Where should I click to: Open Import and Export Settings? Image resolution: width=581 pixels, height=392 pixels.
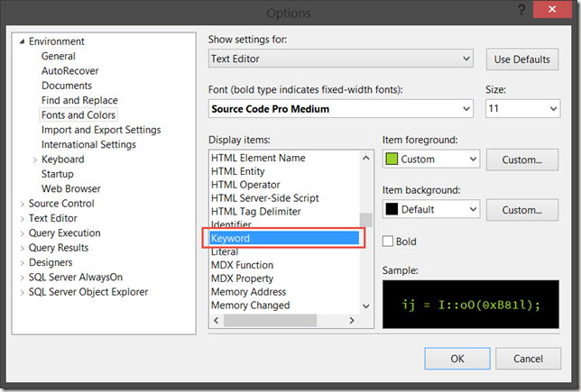[x=101, y=130]
